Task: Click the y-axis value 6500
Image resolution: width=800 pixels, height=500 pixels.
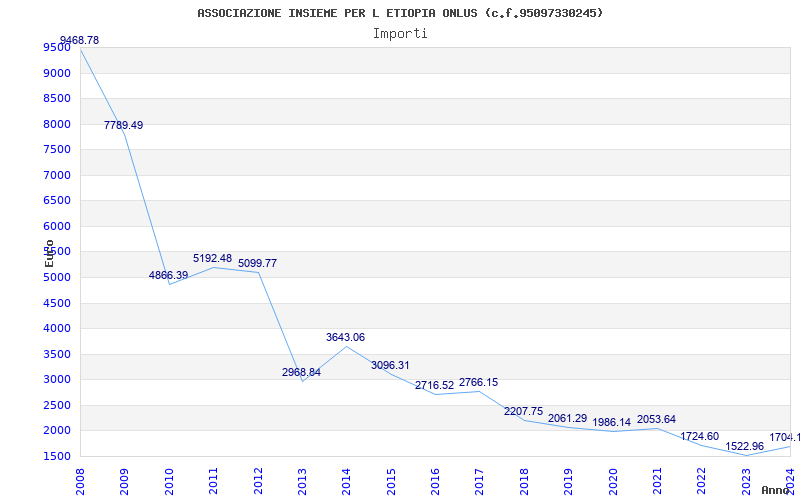Action: pos(57,201)
